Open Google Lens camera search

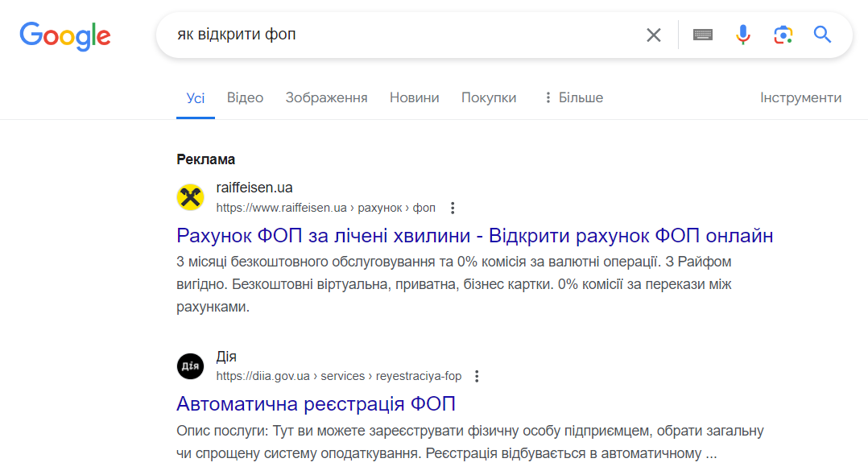(782, 35)
